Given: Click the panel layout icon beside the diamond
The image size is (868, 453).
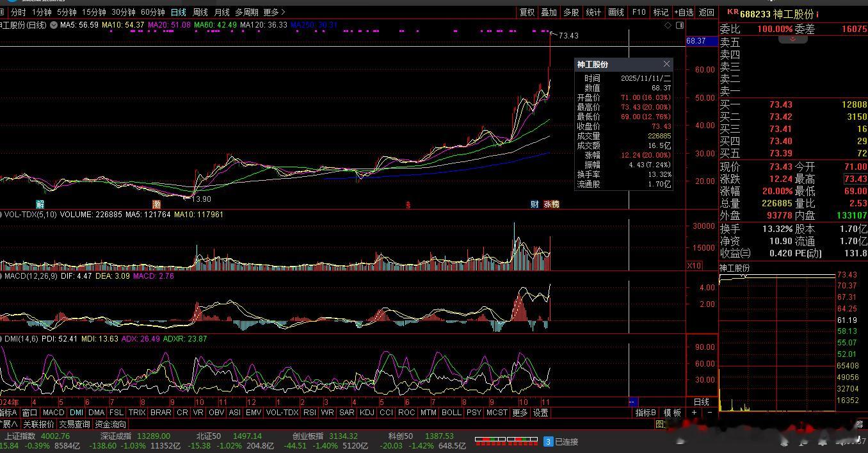Looking at the screenshot, I should point(680,26).
